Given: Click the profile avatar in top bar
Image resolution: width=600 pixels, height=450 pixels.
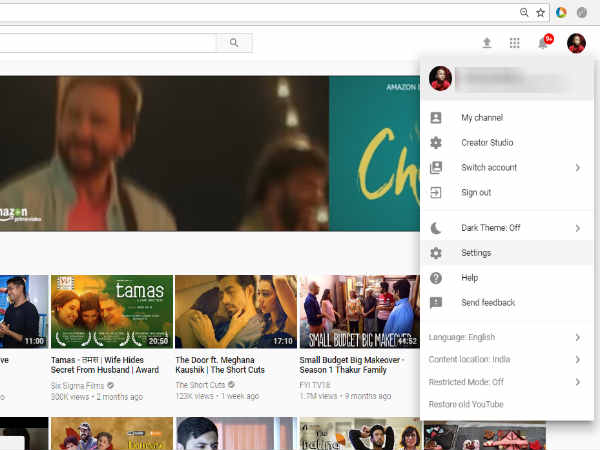Looking at the screenshot, I should (x=576, y=43).
